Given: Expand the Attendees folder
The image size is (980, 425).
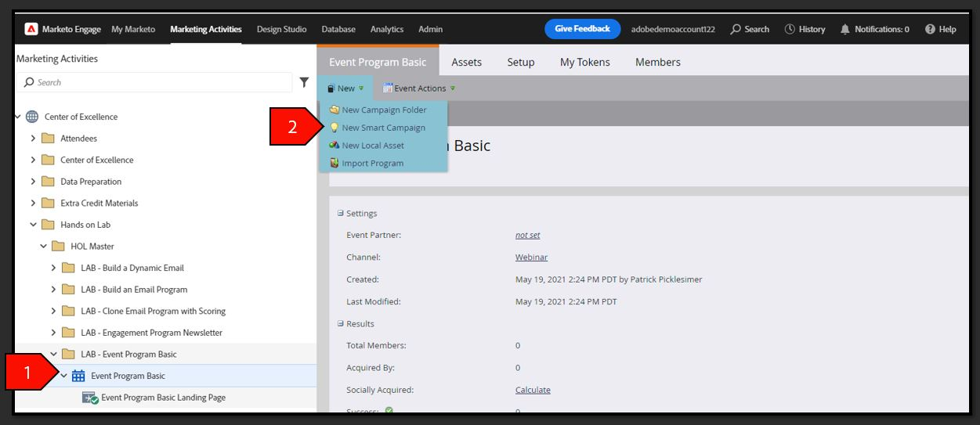Looking at the screenshot, I should click(33, 139).
